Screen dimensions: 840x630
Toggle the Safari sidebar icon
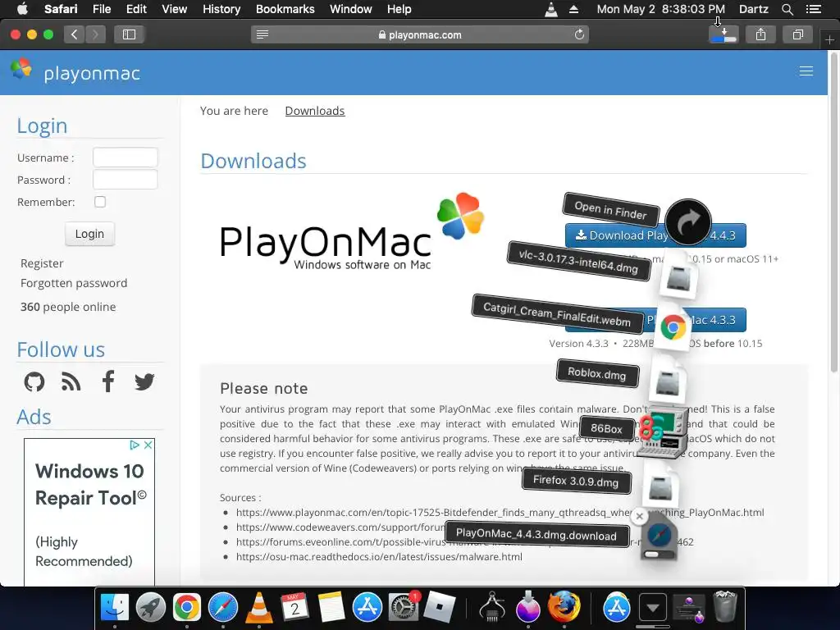(x=129, y=34)
